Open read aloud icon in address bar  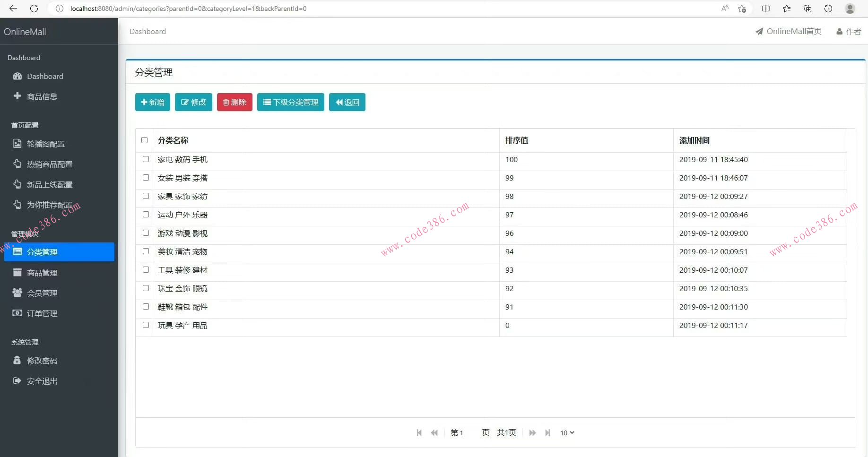point(725,9)
